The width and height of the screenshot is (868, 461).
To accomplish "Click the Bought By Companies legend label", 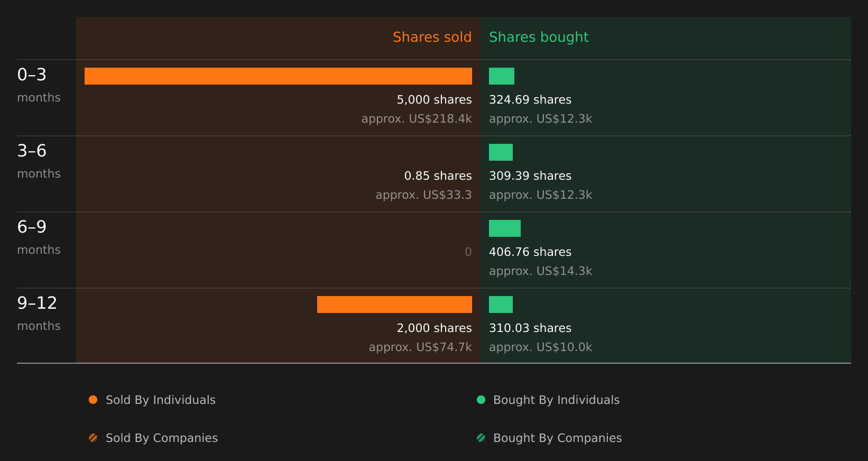I will (x=557, y=438).
